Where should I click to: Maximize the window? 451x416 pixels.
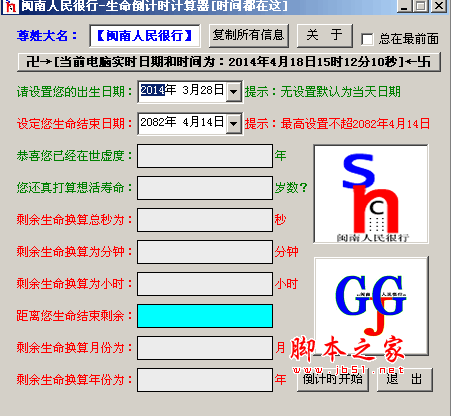click(x=421, y=6)
